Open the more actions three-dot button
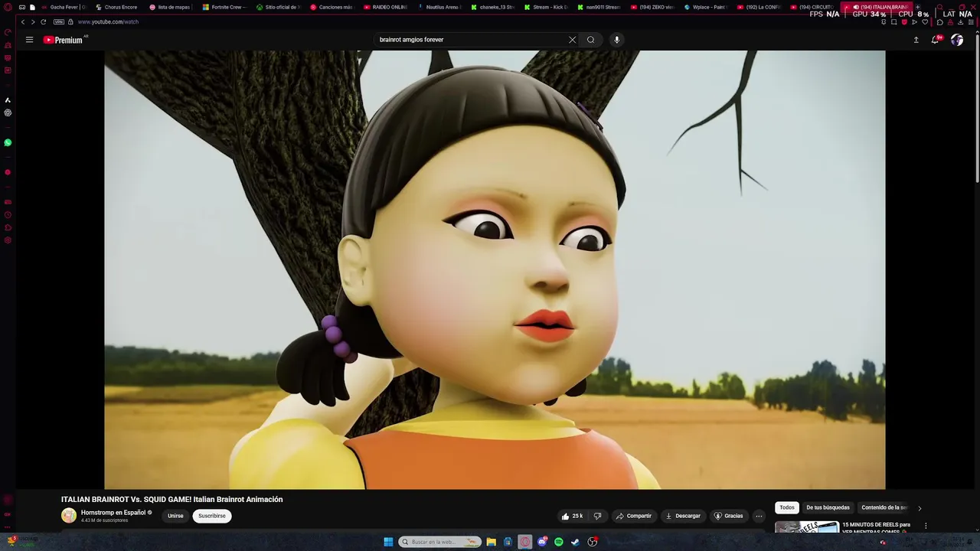The width and height of the screenshot is (980, 551). 759,516
